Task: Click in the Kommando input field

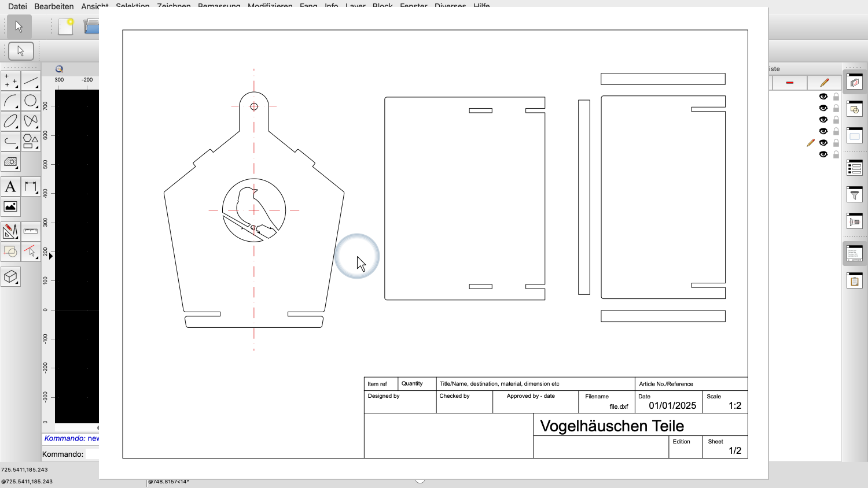Action: click(x=116, y=454)
